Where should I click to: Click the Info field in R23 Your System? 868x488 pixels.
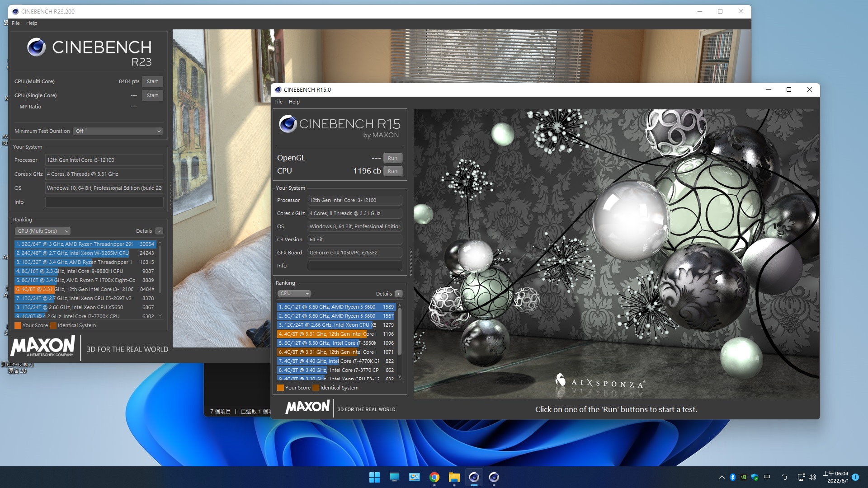point(104,202)
